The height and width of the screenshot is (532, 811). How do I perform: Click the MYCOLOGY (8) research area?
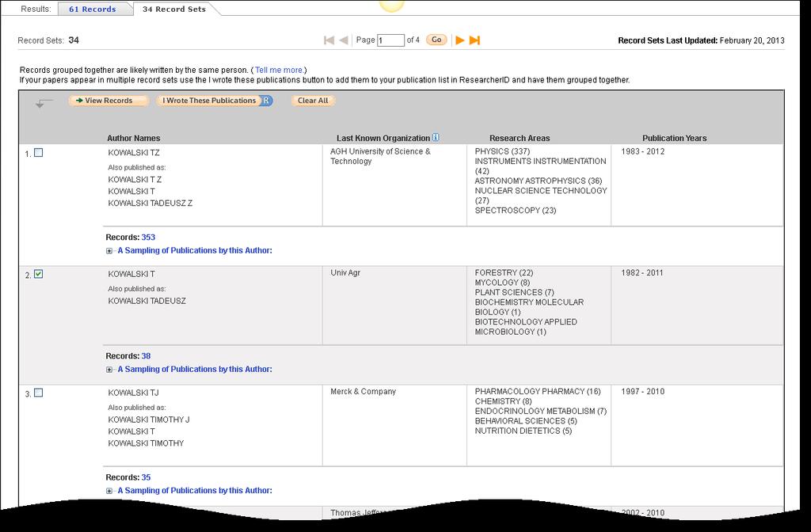[x=502, y=283]
